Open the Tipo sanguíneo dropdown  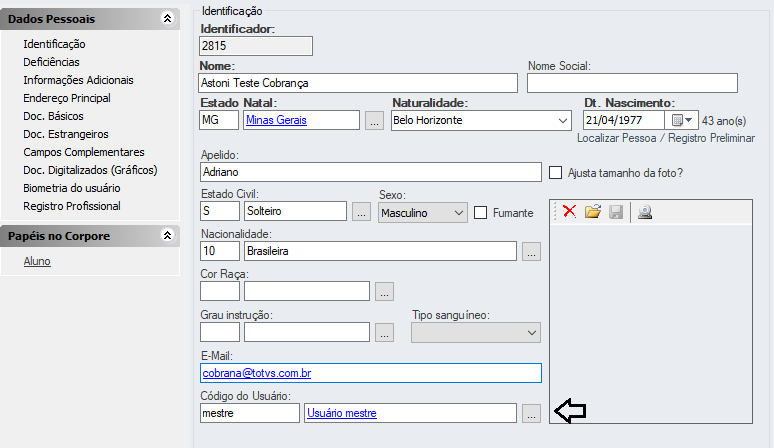[532, 333]
